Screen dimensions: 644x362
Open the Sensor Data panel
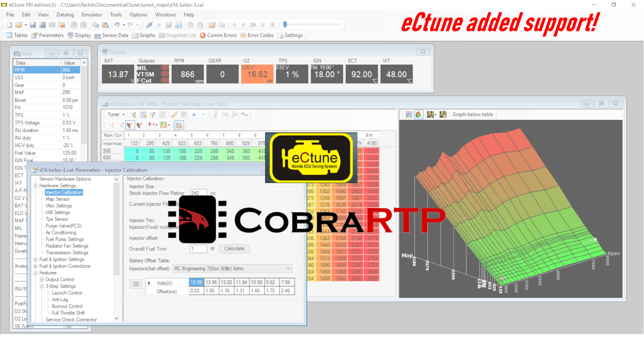pyautogui.click(x=111, y=35)
